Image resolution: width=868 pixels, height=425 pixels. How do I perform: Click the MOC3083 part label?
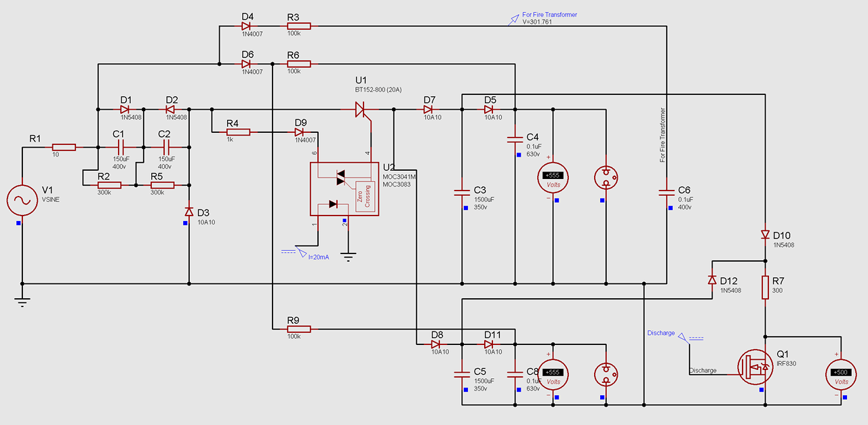pyautogui.click(x=396, y=184)
